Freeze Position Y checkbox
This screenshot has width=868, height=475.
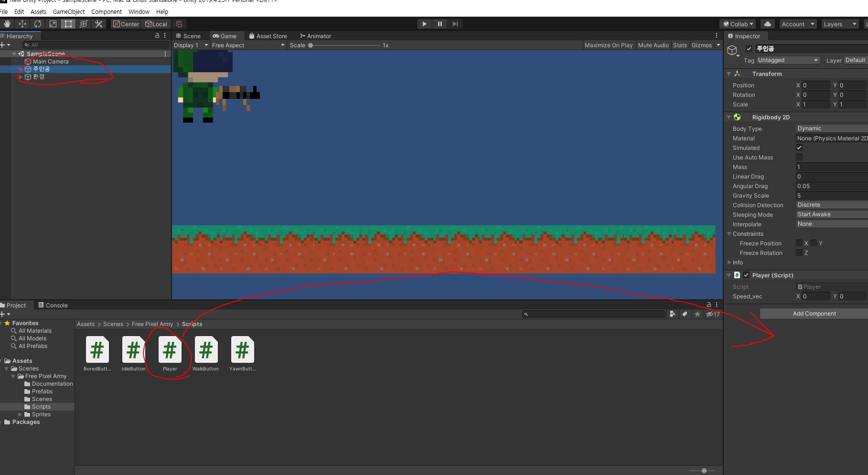(x=814, y=243)
